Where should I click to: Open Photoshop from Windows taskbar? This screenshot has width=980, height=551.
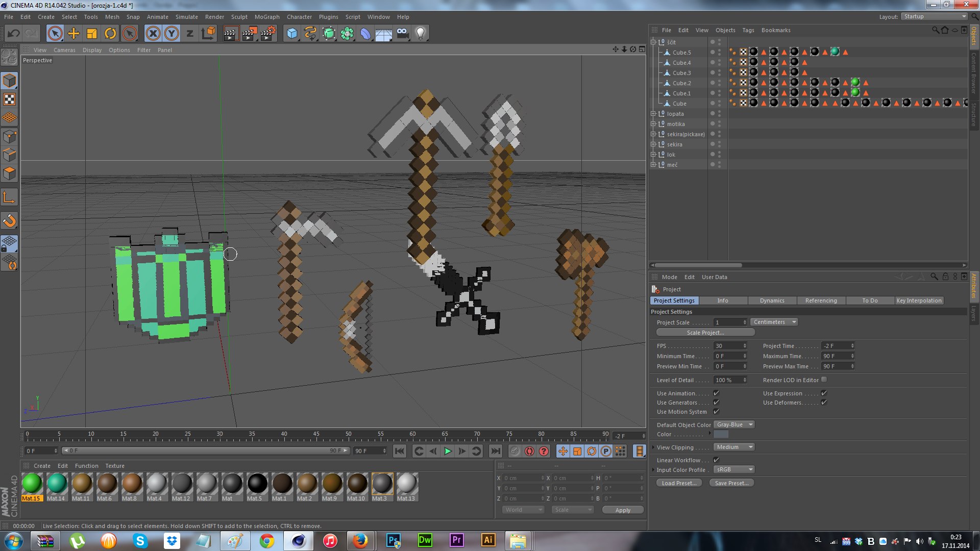click(394, 540)
